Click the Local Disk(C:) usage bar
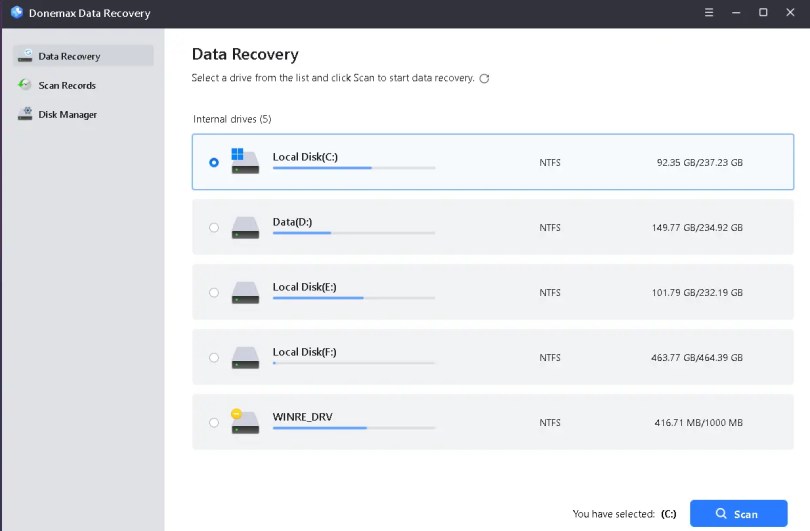810x531 pixels. [x=354, y=168]
